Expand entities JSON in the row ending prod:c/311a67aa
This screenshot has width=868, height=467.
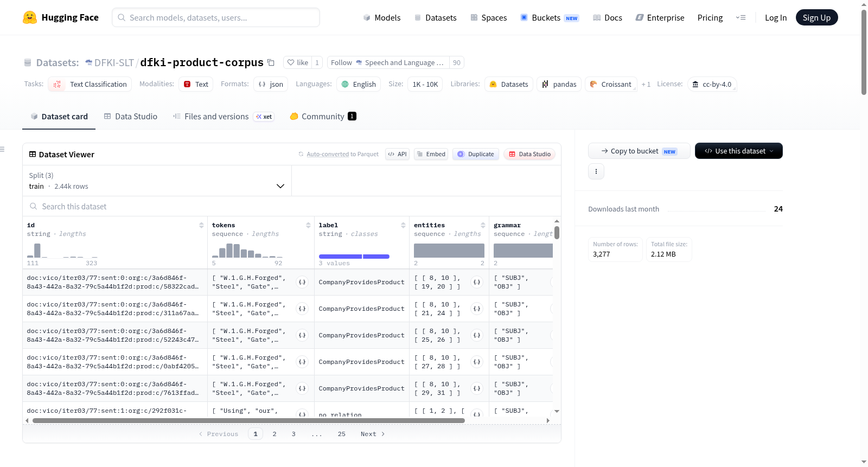coord(477,309)
